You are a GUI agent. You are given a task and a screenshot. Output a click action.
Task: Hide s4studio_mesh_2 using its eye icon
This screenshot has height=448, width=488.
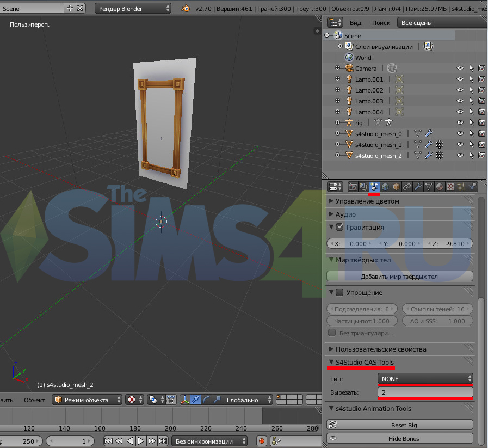(x=460, y=156)
